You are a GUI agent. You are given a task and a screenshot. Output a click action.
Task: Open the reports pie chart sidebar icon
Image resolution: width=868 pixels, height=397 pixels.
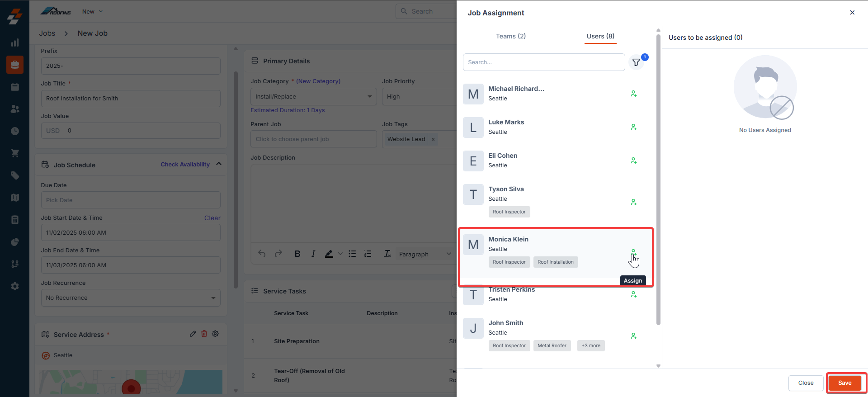click(15, 242)
